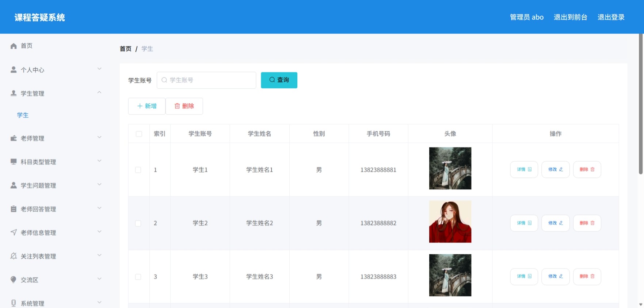This screenshot has height=308, width=644.
Task: Click phone number 13823888882
Action: [x=378, y=223]
